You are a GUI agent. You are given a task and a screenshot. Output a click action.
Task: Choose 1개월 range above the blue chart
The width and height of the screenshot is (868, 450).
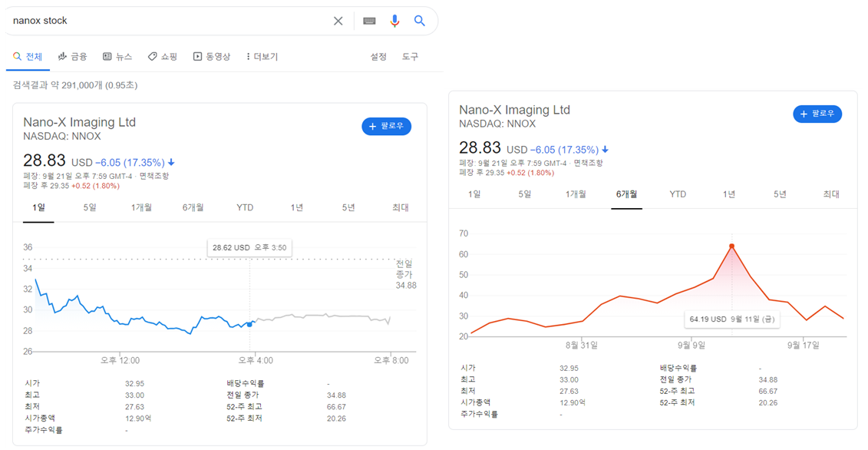pyautogui.click(x=141, y=208)
